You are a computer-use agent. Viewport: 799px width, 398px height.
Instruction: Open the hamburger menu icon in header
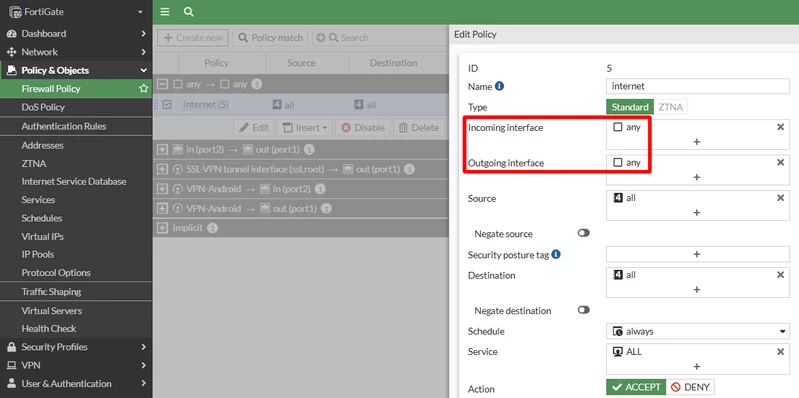click(165, 12)
